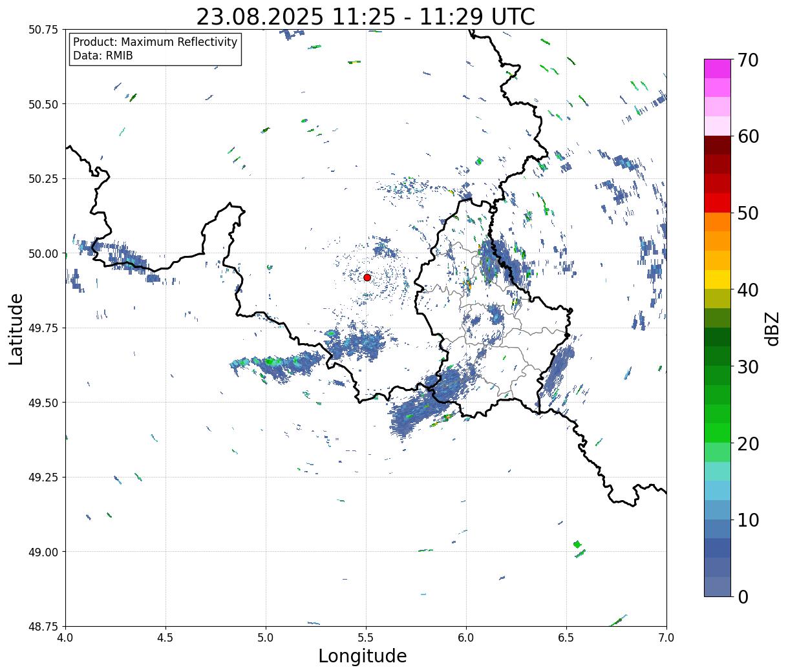The width and height of the screenshot is (788, 672).
Task: Click the latitude tick label 50.50
Action: tap(43, 104)
